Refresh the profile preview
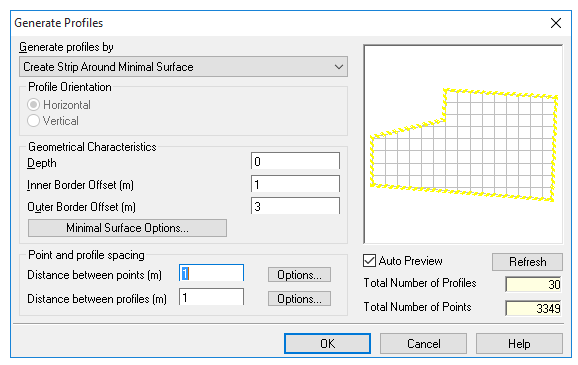The width and height of the screenshot is (578, 365). [527, 262]
